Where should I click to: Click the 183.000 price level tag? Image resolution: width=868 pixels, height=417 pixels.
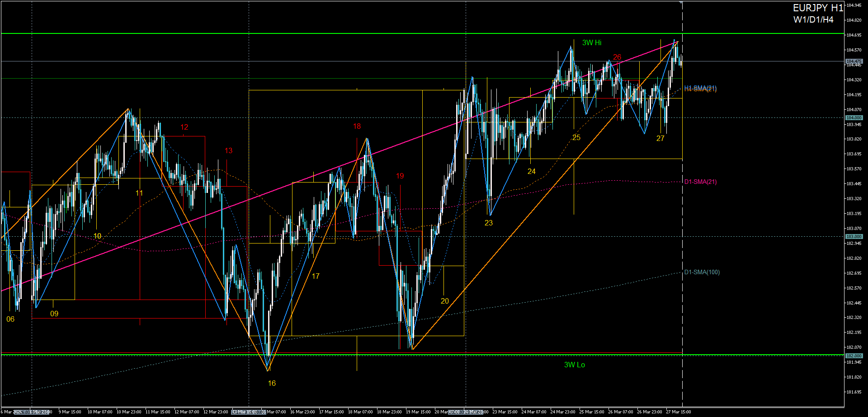854,236
